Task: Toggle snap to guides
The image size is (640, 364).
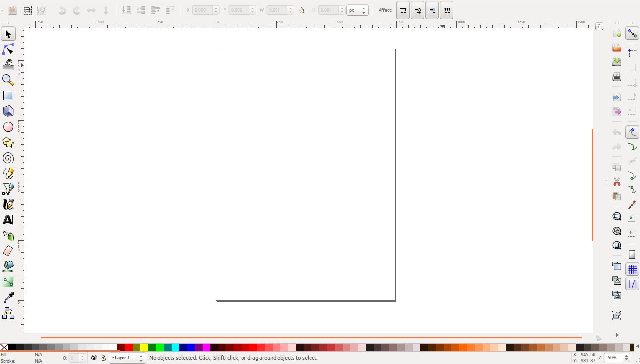Action: coord(632,284)
